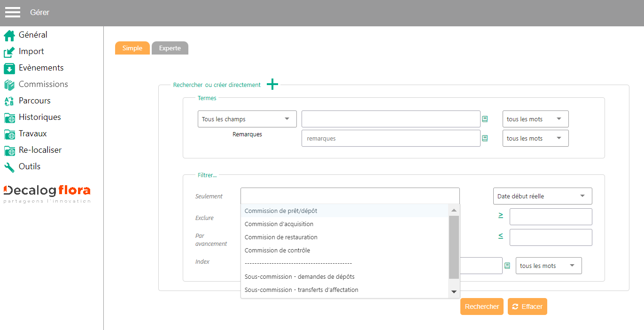Screen dimensions: 644x330
Task: Expand the Tous les champs dropdown
Action: [247, 119]
